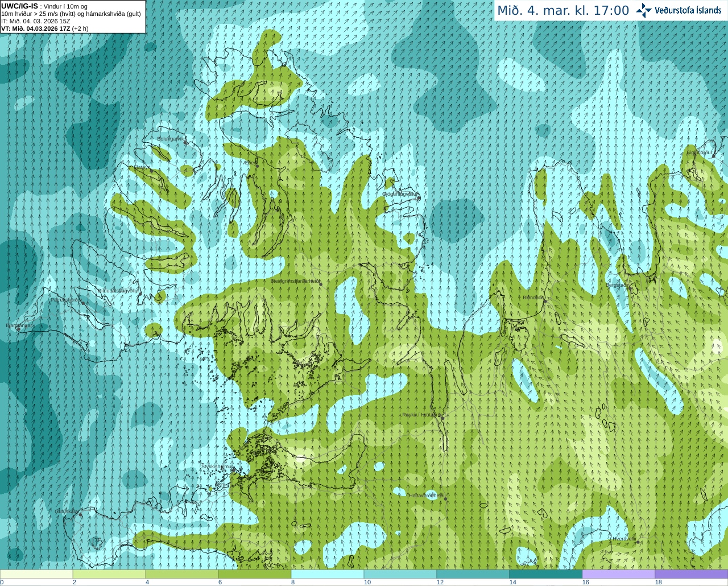Click the station dot beside Hveravellir
The height and width of the screenshot is (586, 728).
click(638, 542)
